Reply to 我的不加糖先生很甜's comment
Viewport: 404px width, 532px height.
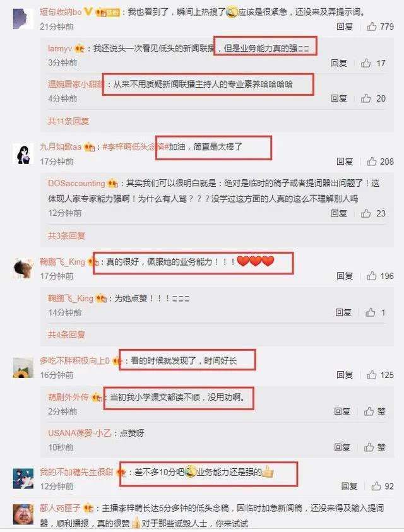point(349,486)
